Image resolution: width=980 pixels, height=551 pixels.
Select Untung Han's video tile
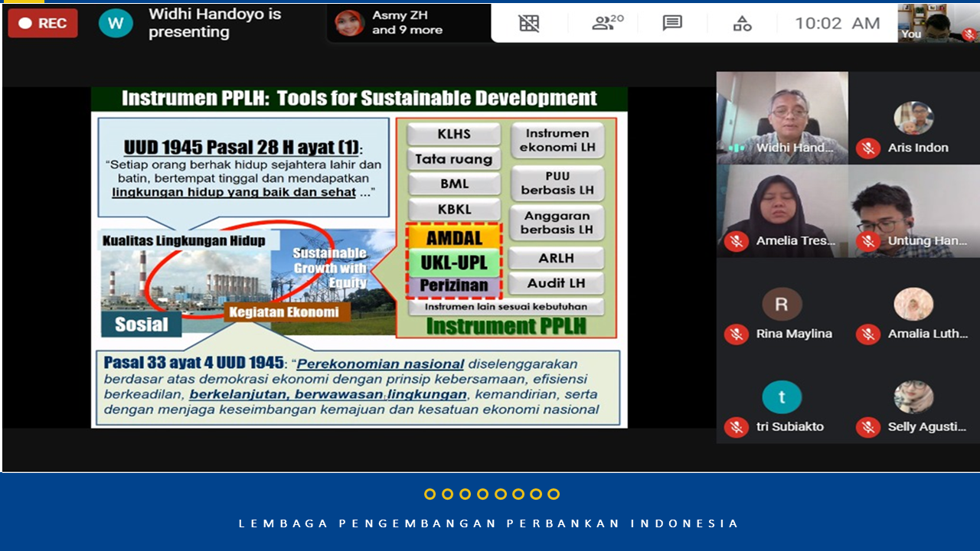914,211
